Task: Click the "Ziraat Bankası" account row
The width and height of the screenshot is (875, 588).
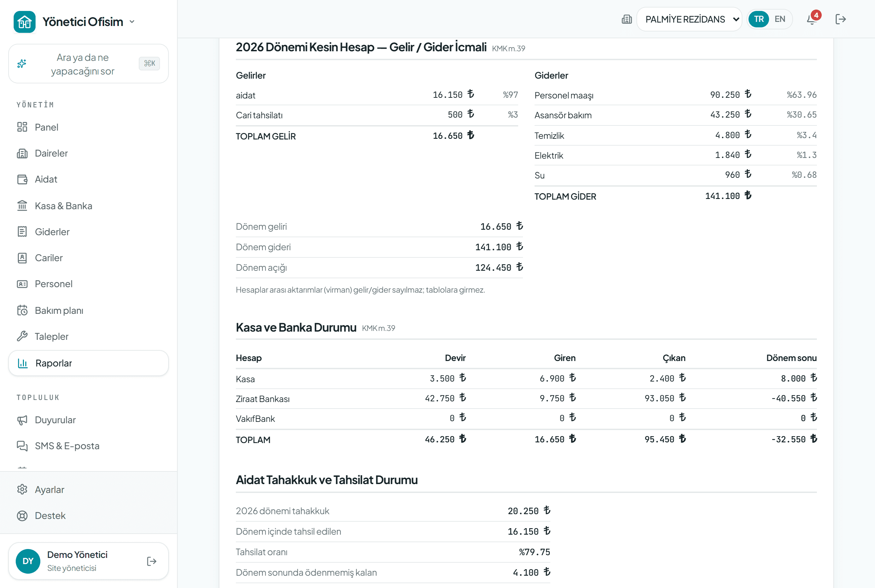Action: click(526, 399)
